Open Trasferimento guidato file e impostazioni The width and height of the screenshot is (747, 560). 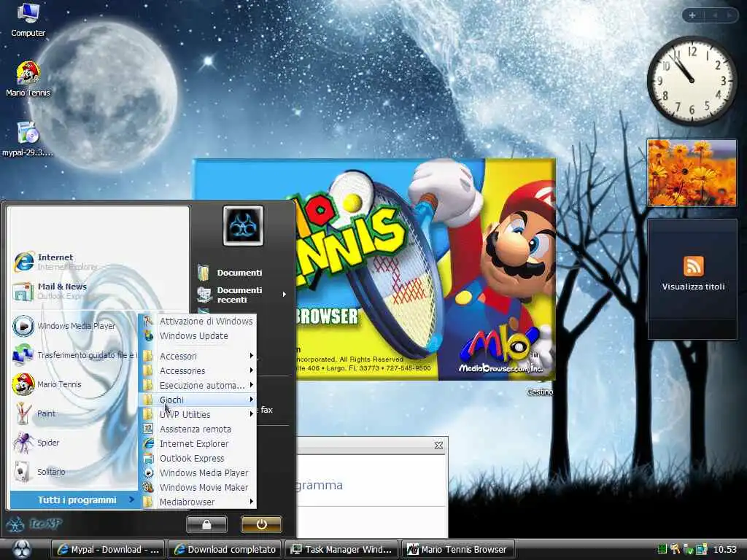point(74,355)
